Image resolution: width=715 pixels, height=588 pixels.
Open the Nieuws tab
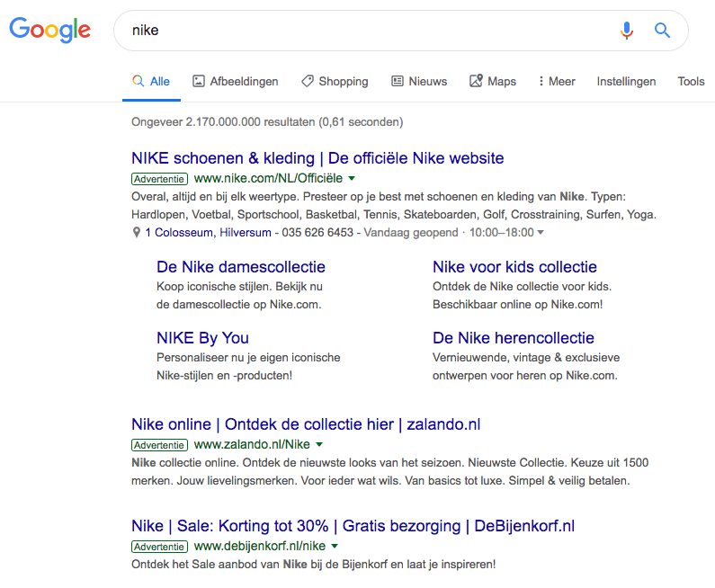(x=419, y=81)
